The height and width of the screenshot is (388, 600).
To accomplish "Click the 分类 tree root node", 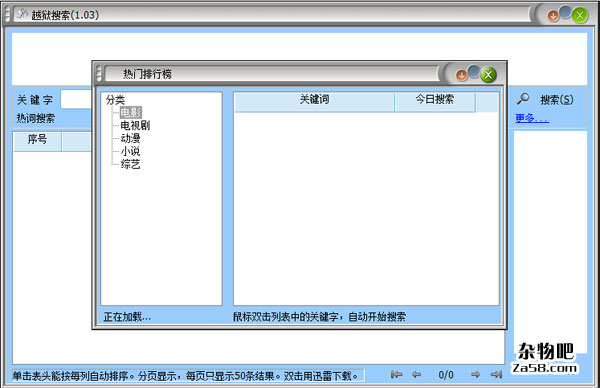I will click(115, 100).
